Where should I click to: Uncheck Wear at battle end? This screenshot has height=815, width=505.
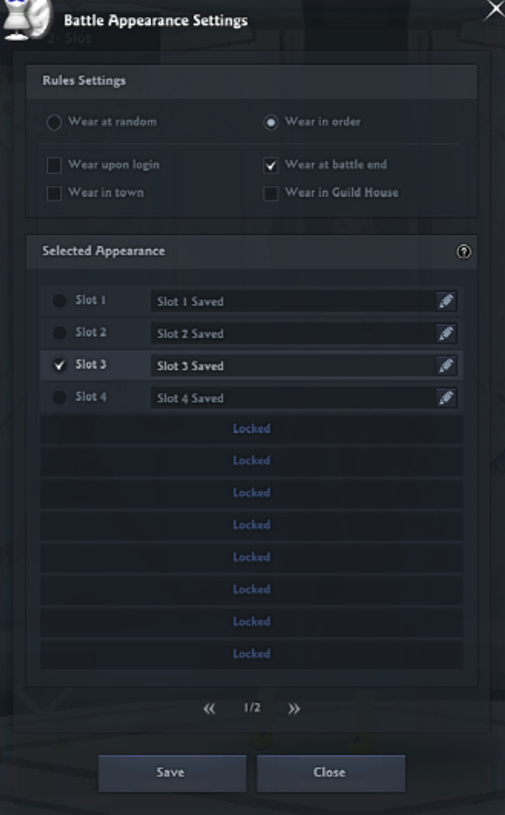[271, 165]
